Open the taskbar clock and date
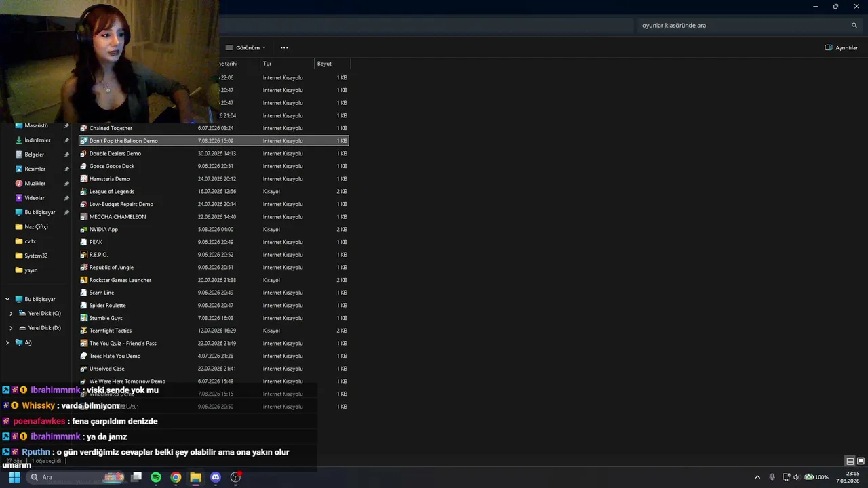Viewport: 868px width, 488px height. (x=848, y=477)
